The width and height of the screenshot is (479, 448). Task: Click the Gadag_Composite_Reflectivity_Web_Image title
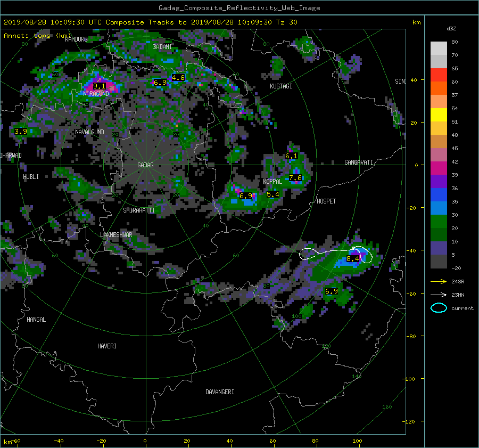pos(239,8)
